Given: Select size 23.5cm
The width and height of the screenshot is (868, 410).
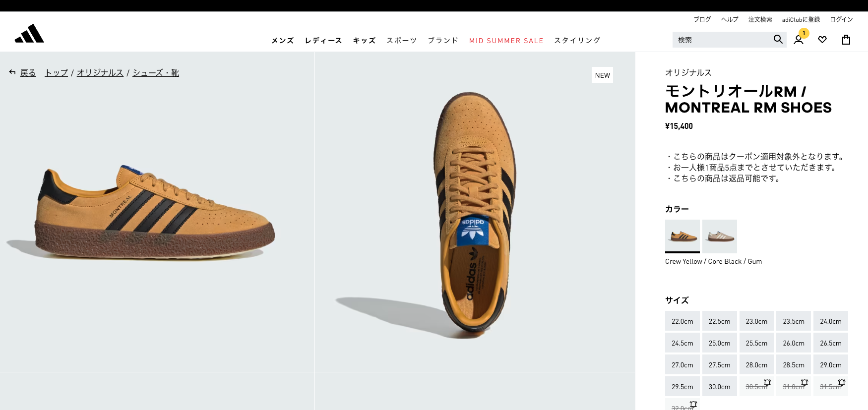Looking at the screenshot, I should point(794,321).
